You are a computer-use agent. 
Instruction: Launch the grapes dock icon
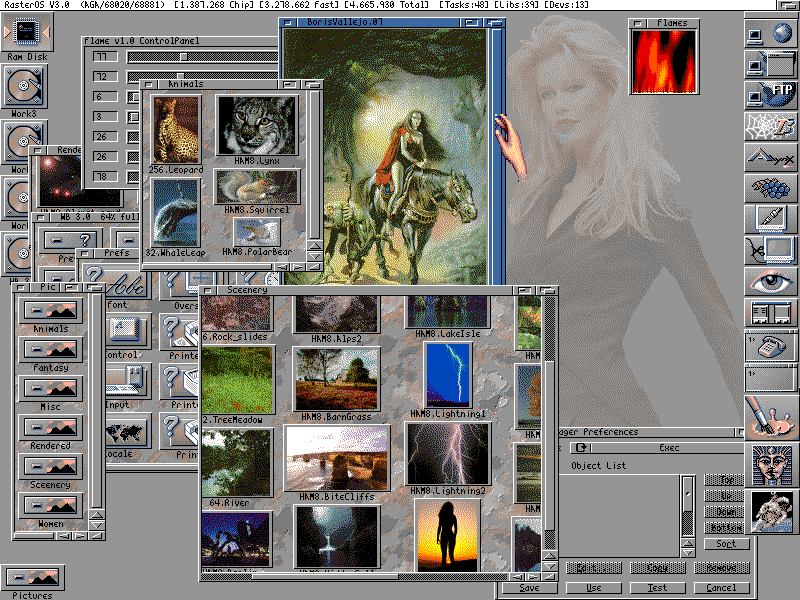click(x=770, y=188)
